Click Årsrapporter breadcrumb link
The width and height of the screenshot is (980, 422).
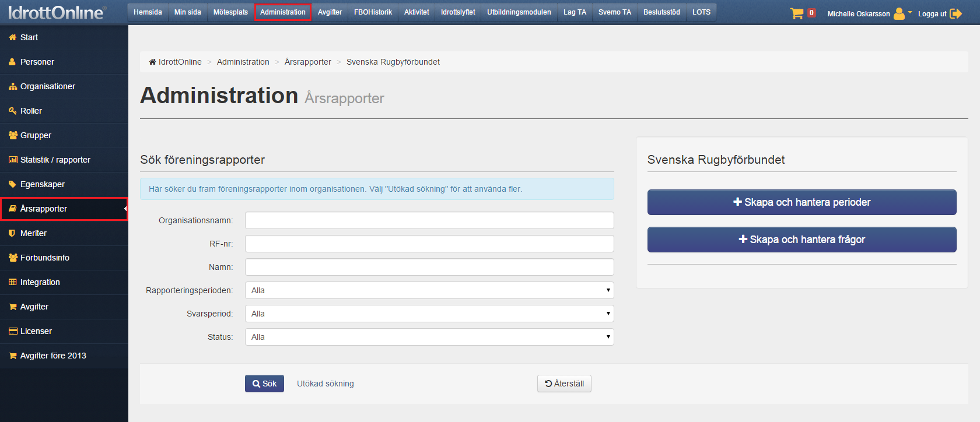(x=308, y=62)
